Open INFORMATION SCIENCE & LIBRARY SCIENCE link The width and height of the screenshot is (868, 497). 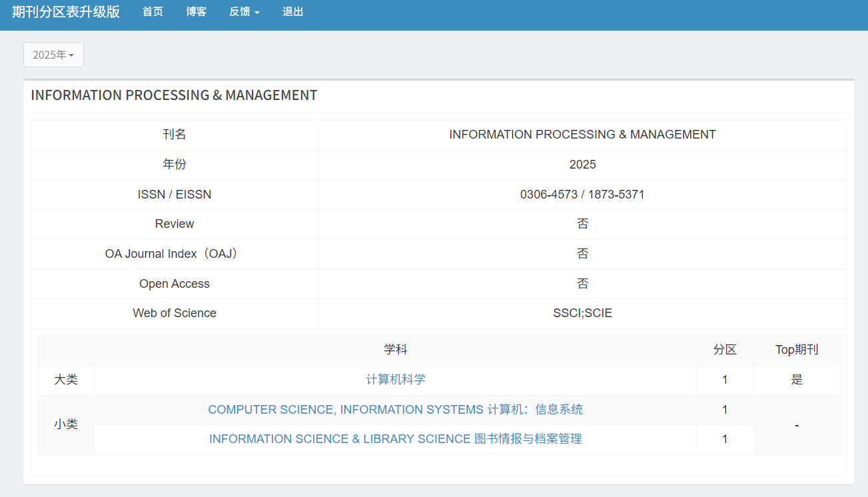(395, 439)
